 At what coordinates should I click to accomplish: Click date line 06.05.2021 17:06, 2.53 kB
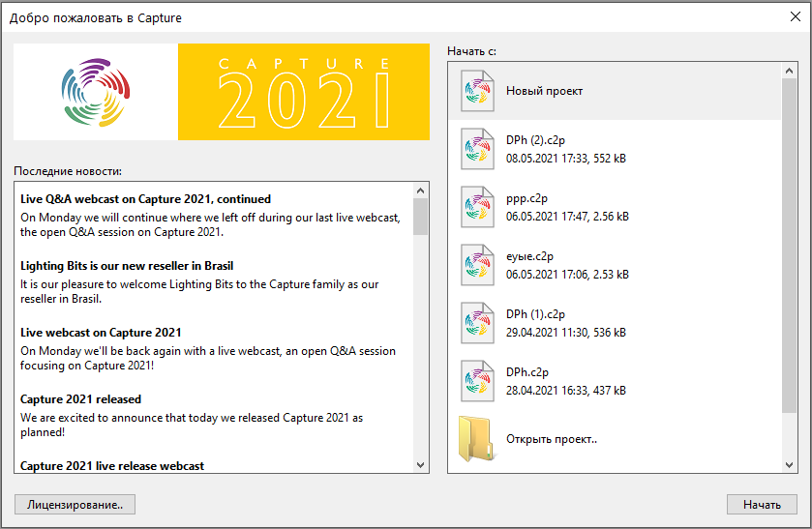click(567, 275)
